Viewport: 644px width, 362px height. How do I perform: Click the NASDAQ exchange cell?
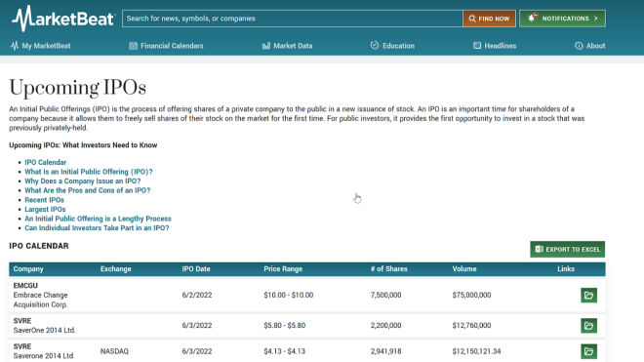[114, 351]
